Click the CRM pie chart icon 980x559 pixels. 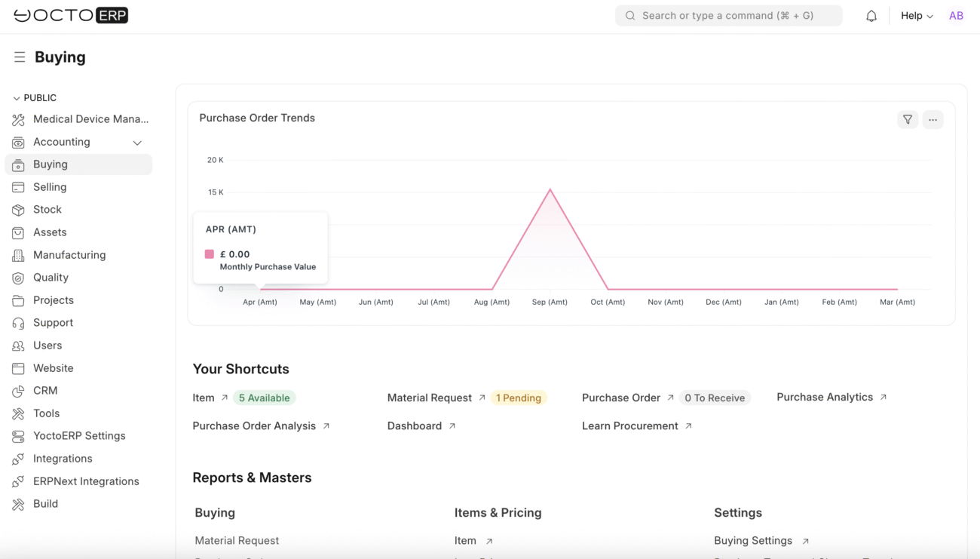(x=18, y=391)
